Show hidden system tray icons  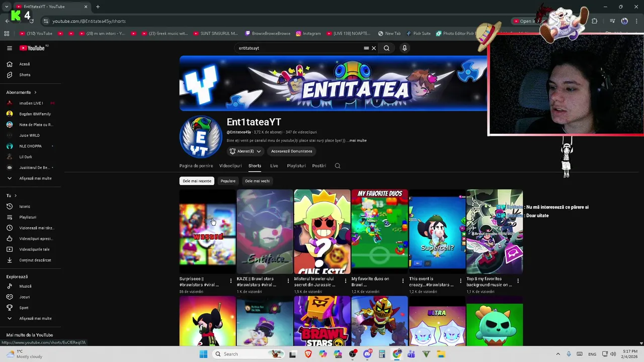tap(558, 354)
